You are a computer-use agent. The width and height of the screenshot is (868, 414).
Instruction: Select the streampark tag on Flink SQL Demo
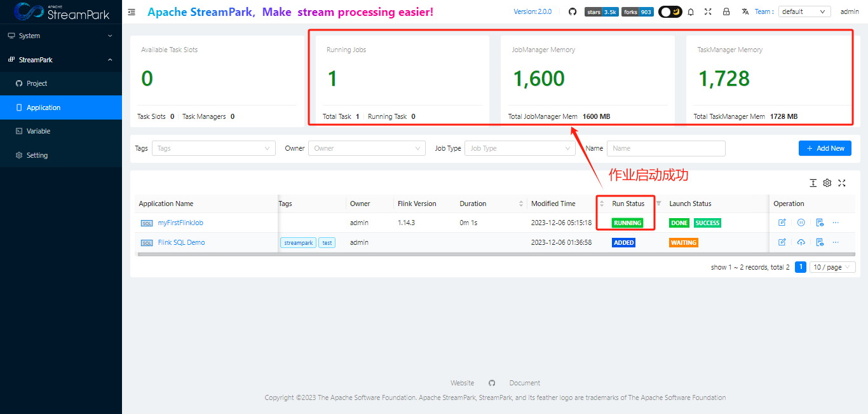click(297, 242)
